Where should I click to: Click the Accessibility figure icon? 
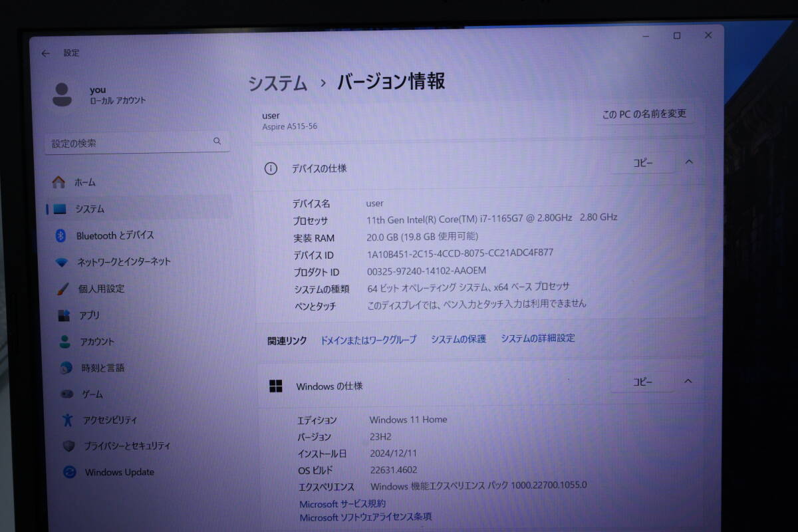click(67, 420)
